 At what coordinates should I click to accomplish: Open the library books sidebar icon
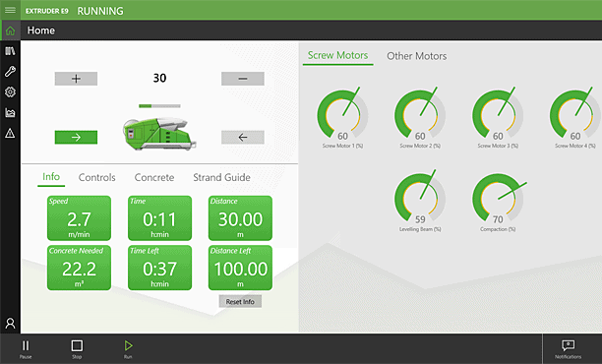10,51
